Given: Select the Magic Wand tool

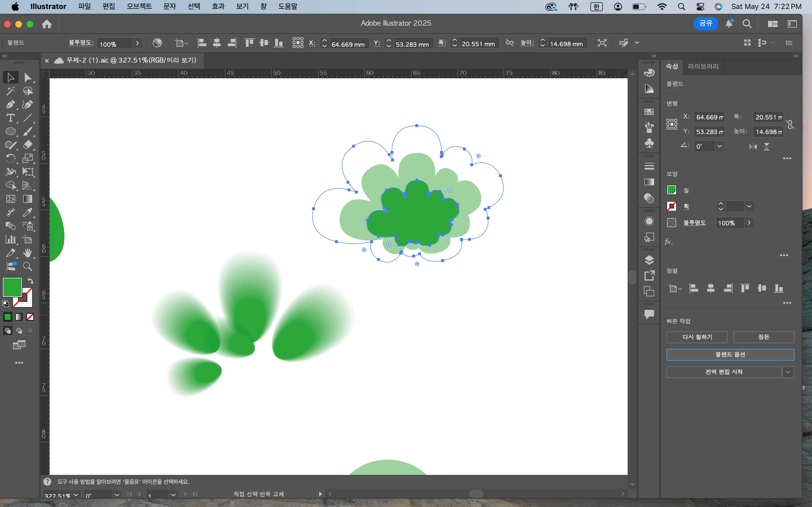Looking at the screenshot, I should coord(10,91).
